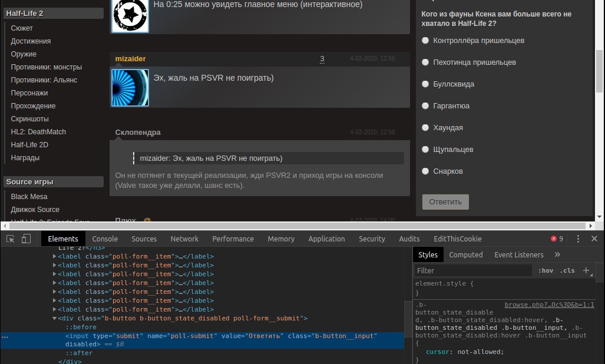Click the red error count indicator
This screenshot has width=605, height=364.
click(x=557, y=239)
